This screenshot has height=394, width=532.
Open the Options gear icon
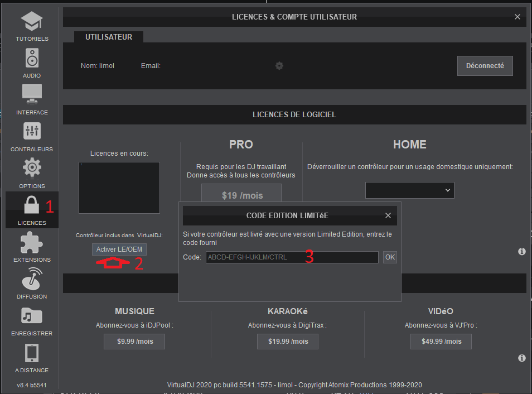point(32,167)
